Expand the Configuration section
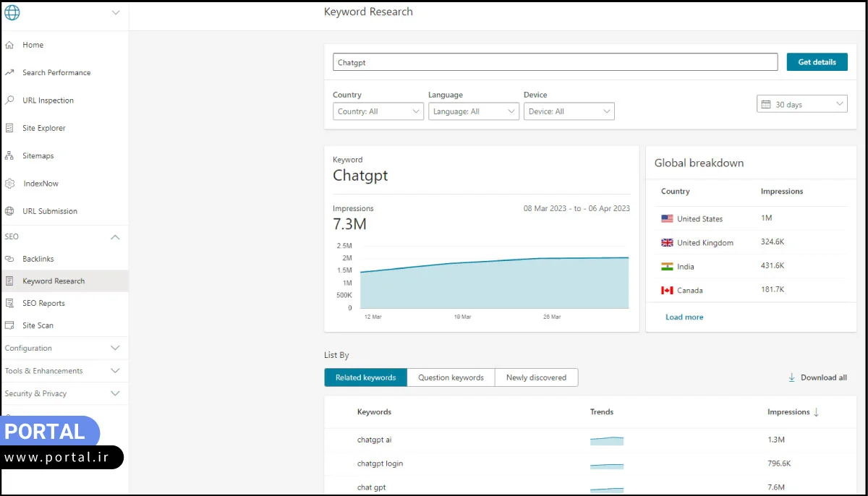Image resolution: width=868 pixels, height=496 pixels. [x=114, y=348]
